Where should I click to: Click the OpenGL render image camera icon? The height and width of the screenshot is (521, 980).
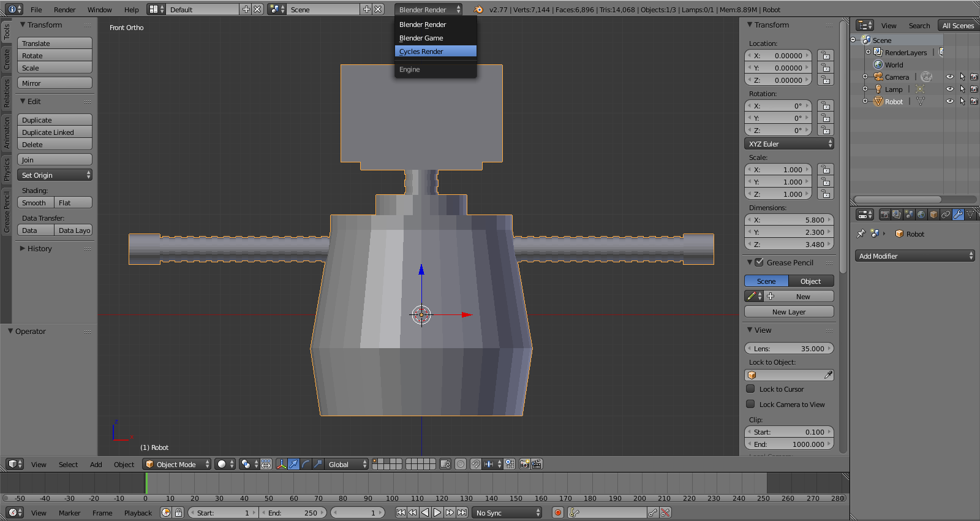[524, 464]
